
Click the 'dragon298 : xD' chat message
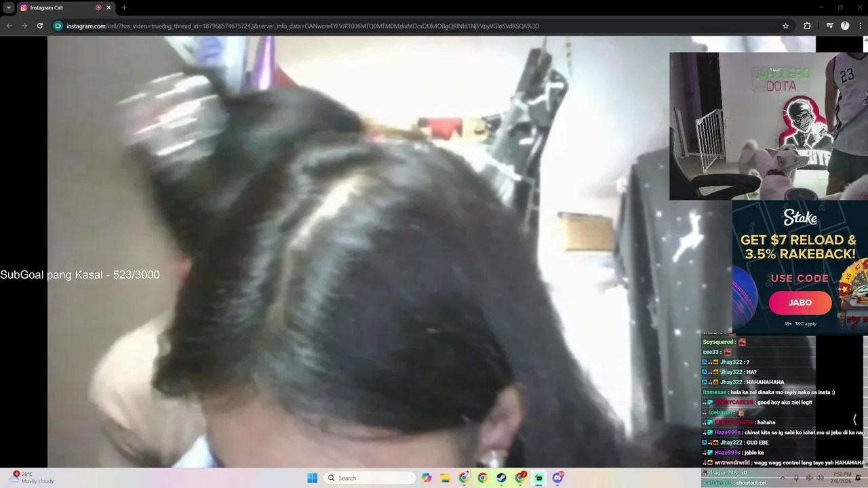point(725,472)
